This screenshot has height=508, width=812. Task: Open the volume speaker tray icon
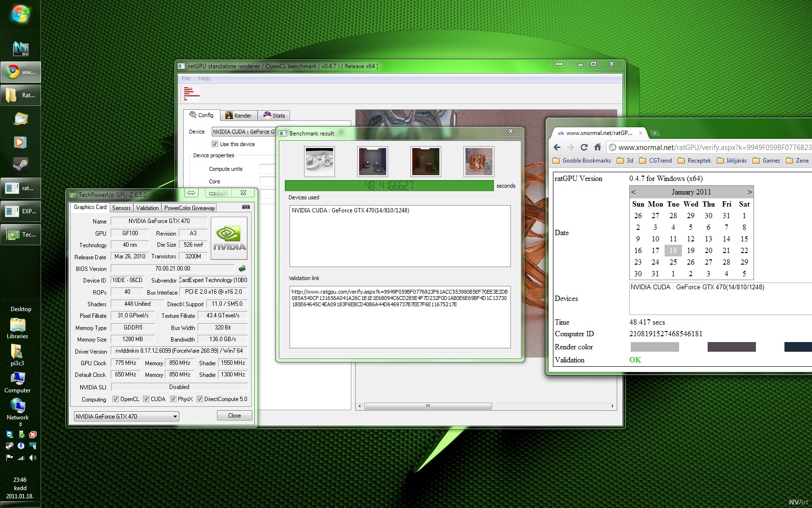[x=32, y=458]
